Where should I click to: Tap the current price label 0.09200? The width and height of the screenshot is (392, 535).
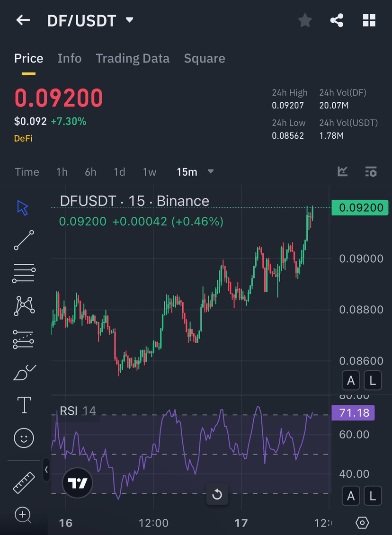coord(360,207)
